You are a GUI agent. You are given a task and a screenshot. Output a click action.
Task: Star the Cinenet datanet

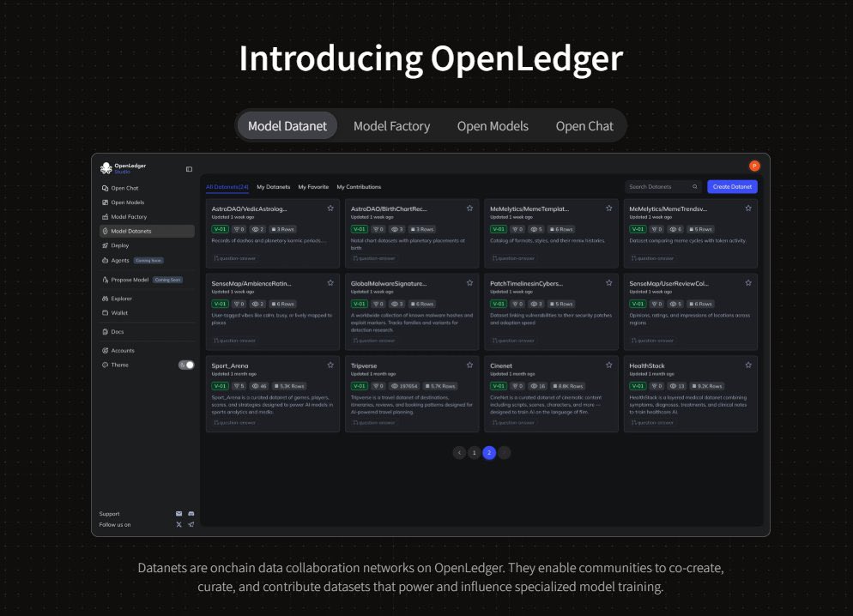(608, 365)
